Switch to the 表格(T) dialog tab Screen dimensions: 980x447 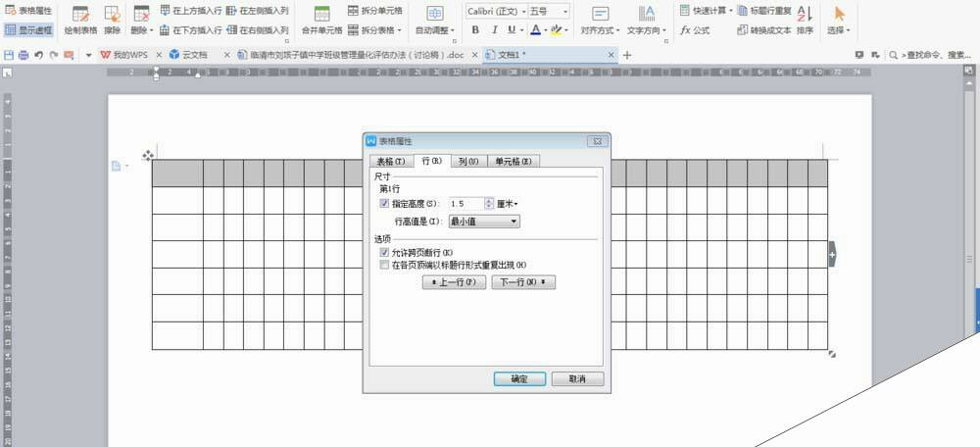click(x=391, y=162)
